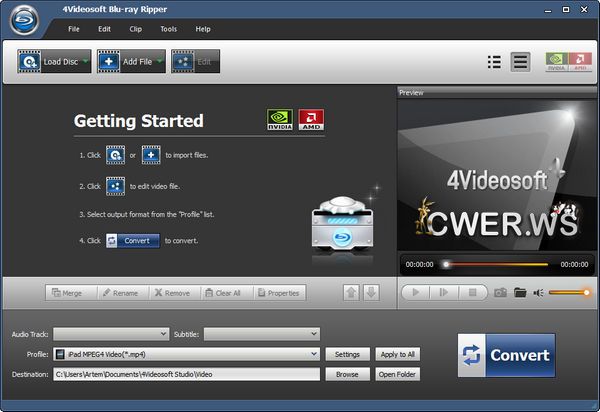The height and width of the screenshot is (412, 600).
Task: Click the big Convert button
Action: click(x=506, y=355)
